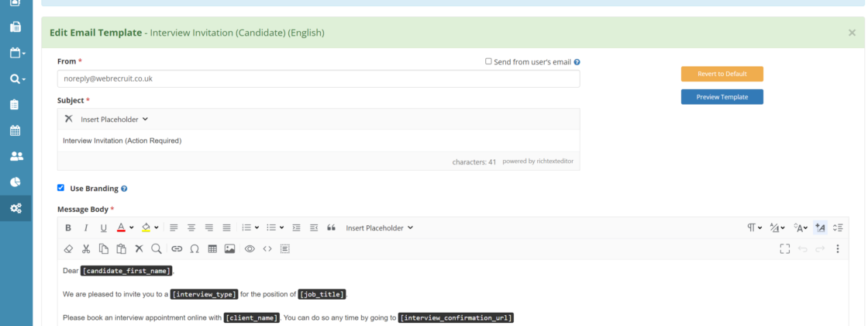Toggle bold formatting in message body
Image resolution: width=868 pixels, height=326 pixels.
coord(68,227)
